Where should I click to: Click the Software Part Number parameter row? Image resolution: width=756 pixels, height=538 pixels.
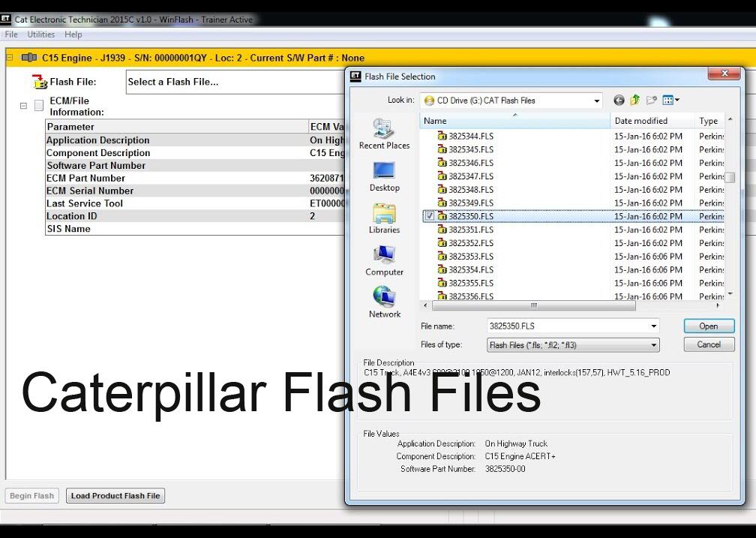tap(195, 166)
